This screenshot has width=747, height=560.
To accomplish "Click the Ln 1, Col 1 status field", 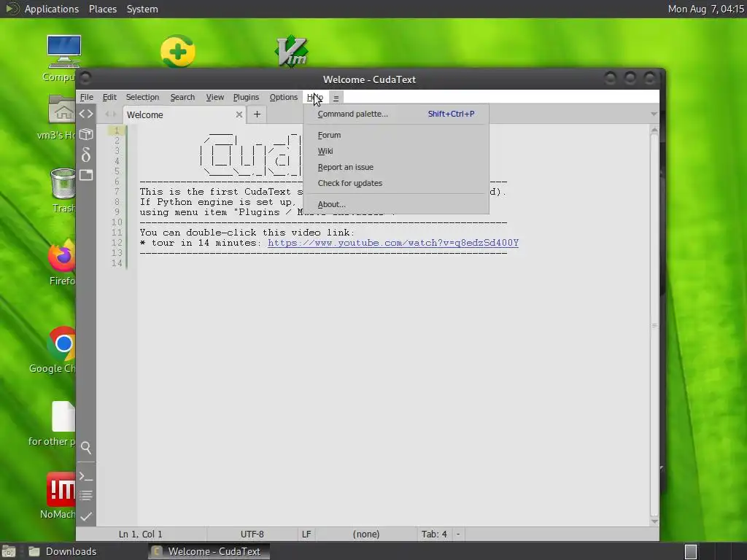I will click(x=141, y=534).
